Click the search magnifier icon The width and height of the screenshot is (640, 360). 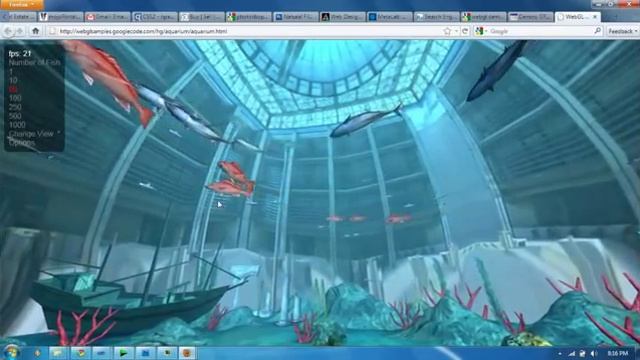pos(598,31)
